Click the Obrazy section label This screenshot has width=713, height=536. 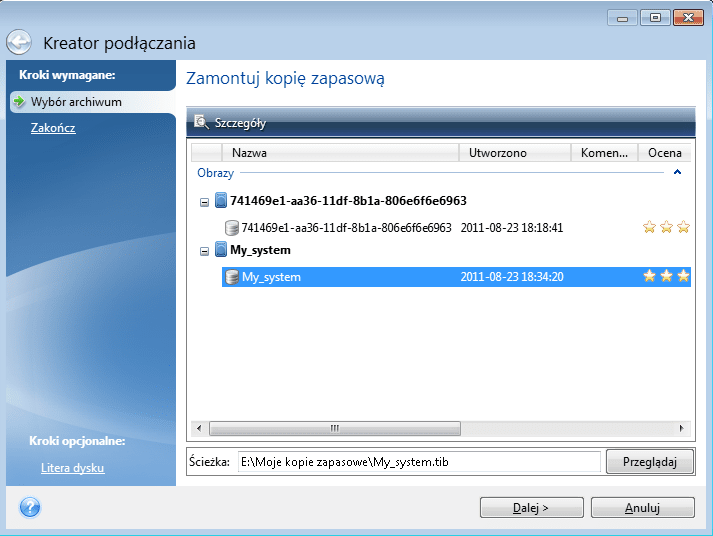coord(216,173)
